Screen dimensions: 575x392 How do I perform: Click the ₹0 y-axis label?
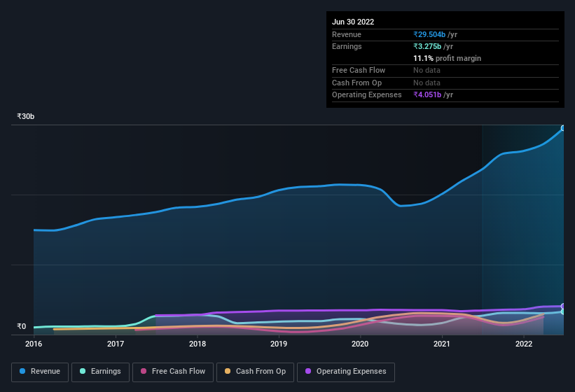(x=22, y=326)
